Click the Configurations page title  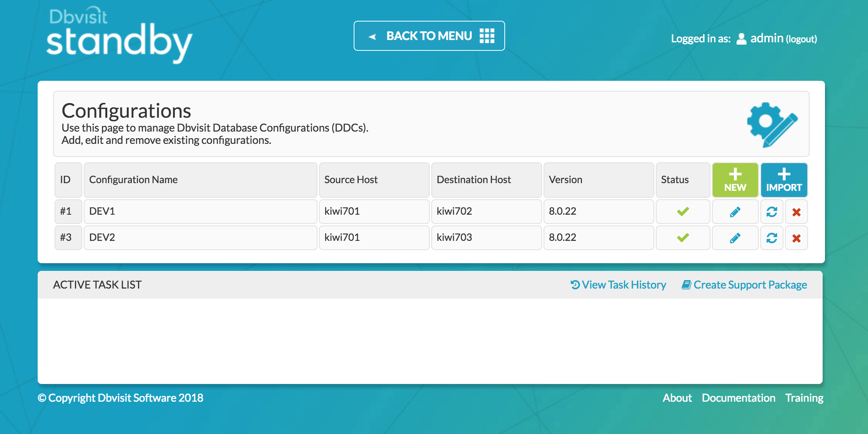point(126,111)
